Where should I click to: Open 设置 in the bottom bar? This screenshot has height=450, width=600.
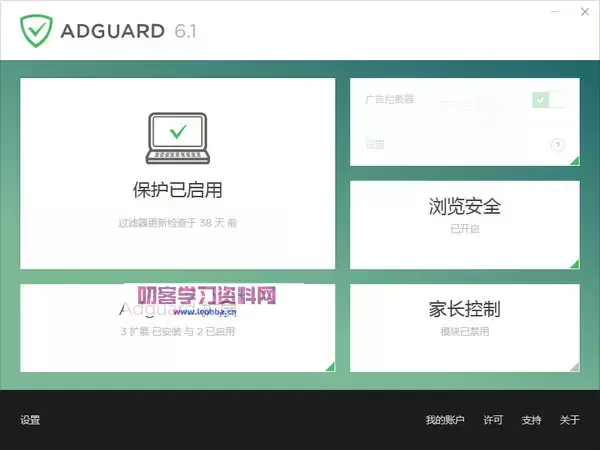30,420
